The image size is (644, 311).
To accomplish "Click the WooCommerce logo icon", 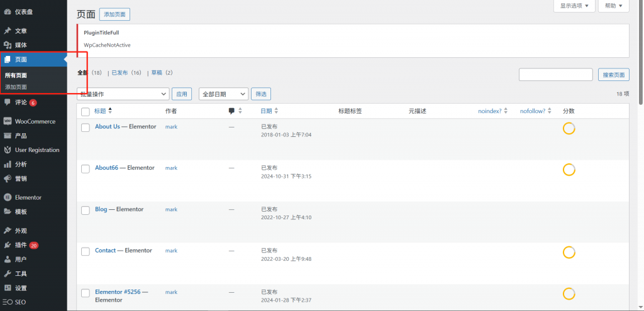I will pyautogui.click(x=8, y=121).
